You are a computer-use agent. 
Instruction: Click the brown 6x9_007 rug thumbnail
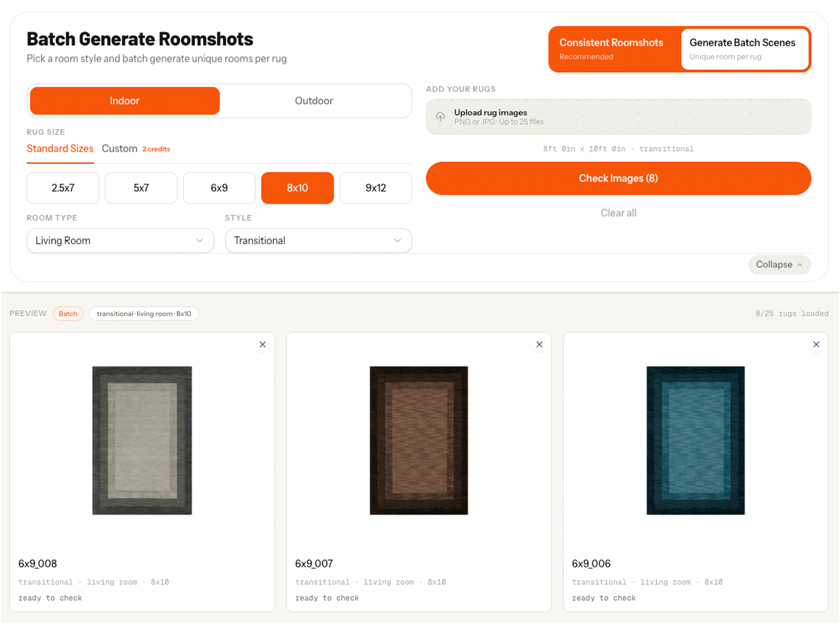click(418, 440)
